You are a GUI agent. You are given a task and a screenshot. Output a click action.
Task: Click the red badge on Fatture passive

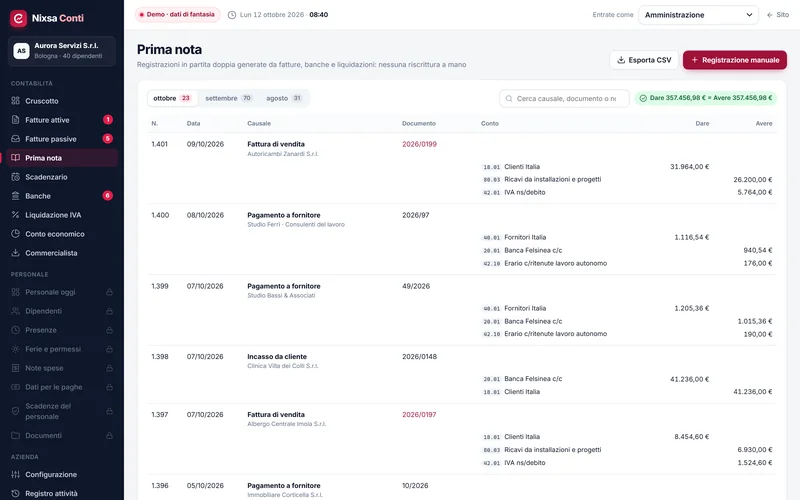108,139
